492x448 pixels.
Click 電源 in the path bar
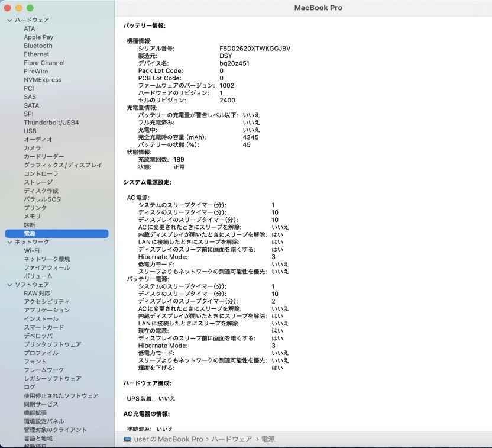268,439
